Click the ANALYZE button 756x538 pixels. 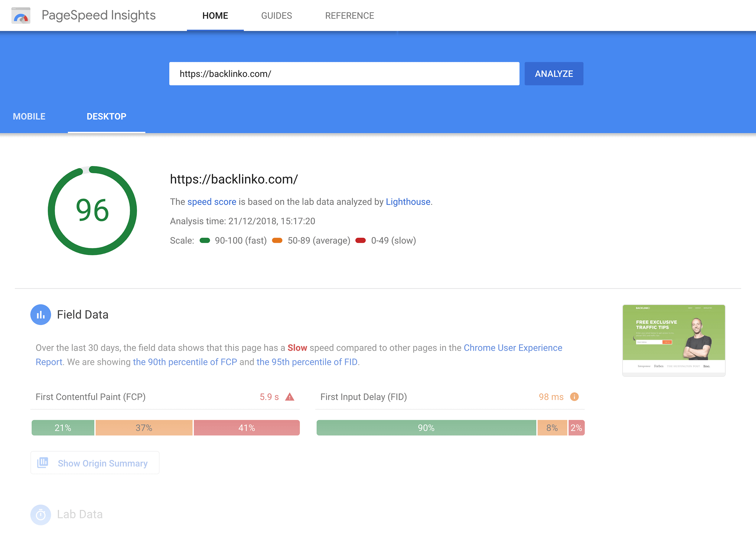[x=554, y=73]
